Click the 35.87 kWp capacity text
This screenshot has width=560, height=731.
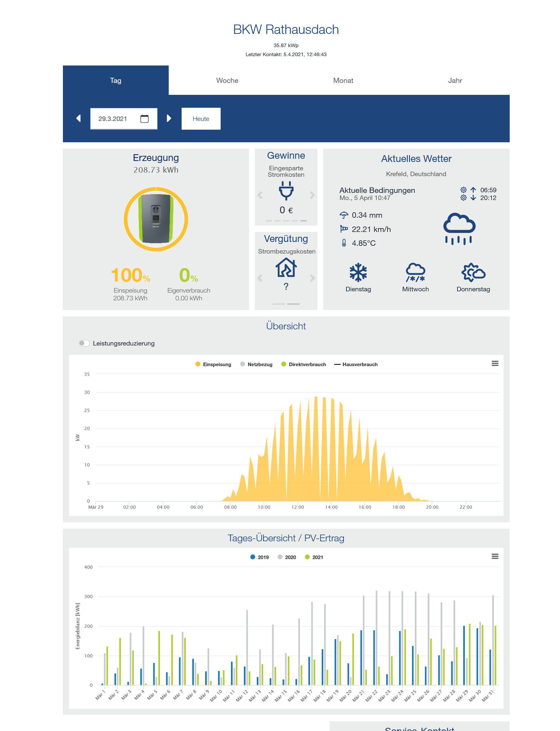(286, 45)
